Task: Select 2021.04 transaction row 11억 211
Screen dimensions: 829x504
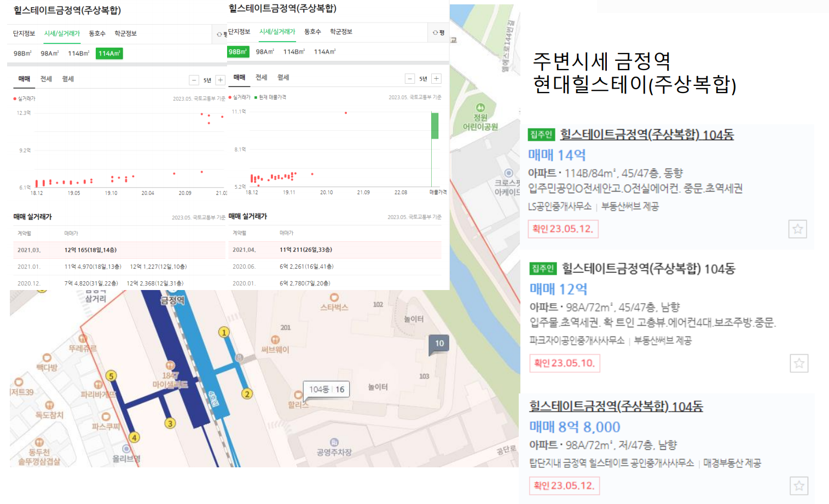Action: tap(335, 250)
